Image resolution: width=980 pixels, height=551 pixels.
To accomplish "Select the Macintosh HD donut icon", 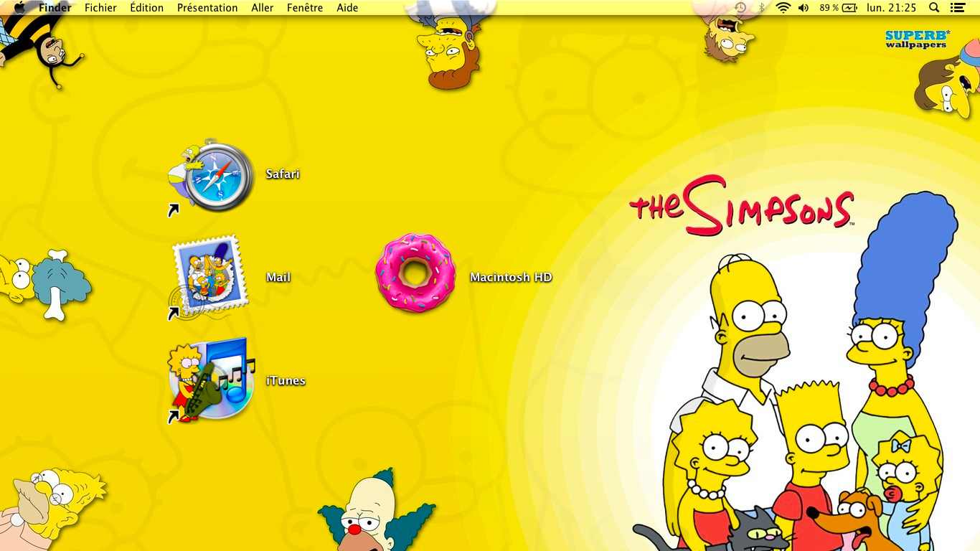I will (415, 273).
